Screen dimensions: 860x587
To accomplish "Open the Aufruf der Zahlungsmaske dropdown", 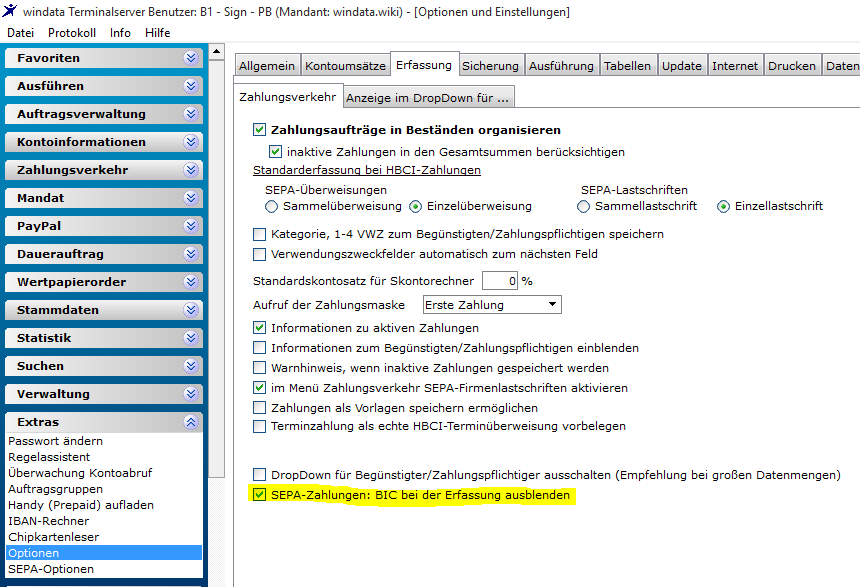I will coord(492,304).
